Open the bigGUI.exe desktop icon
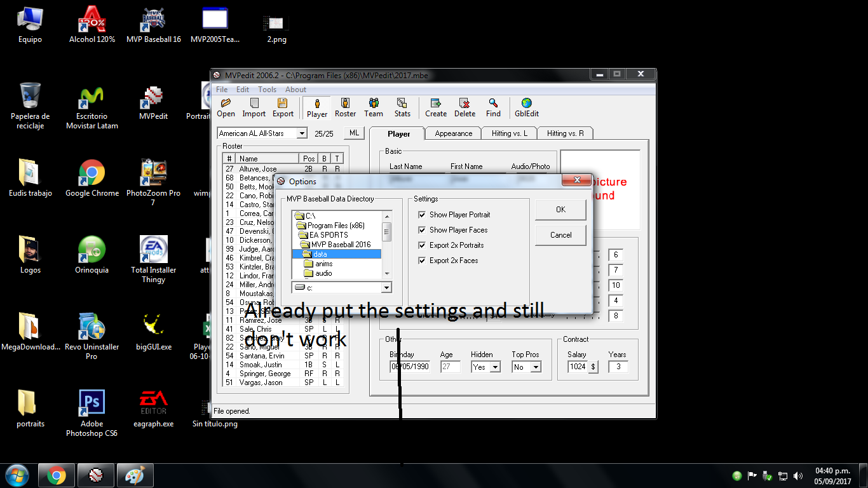The image size is (868, 488). click(x=153, y=332)
